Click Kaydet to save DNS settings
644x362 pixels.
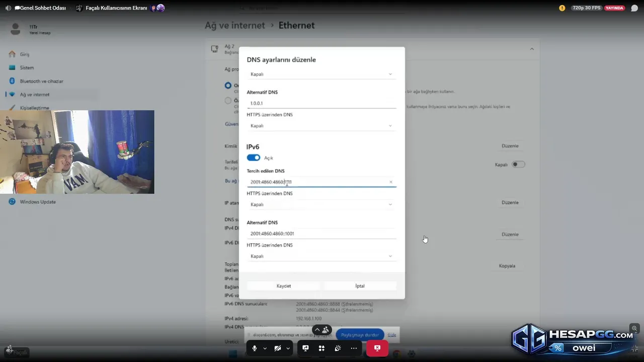click(284, 286)
